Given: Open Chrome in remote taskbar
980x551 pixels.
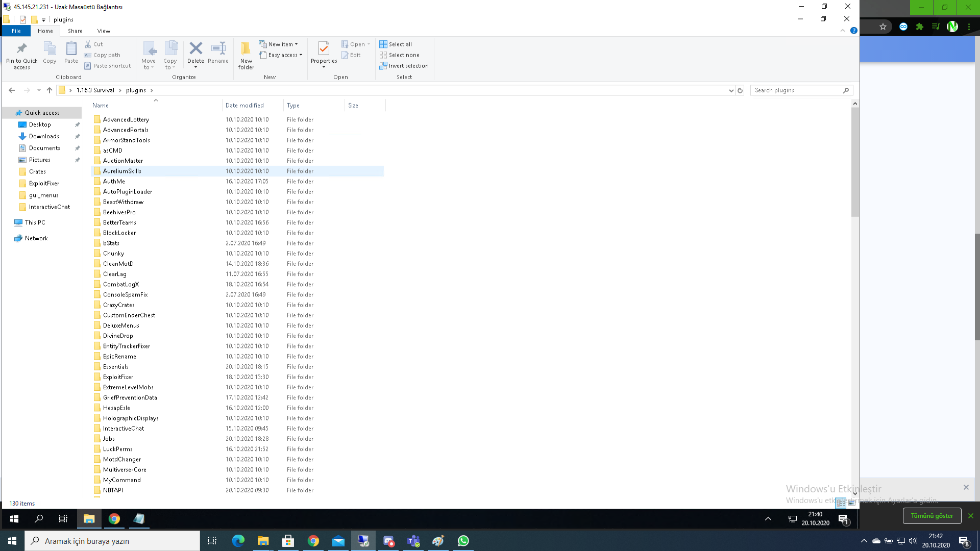Looking at the screenshot, I should [114, 519].
